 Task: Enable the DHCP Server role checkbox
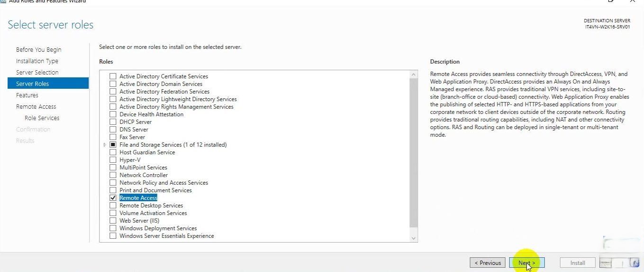point(113,122)
